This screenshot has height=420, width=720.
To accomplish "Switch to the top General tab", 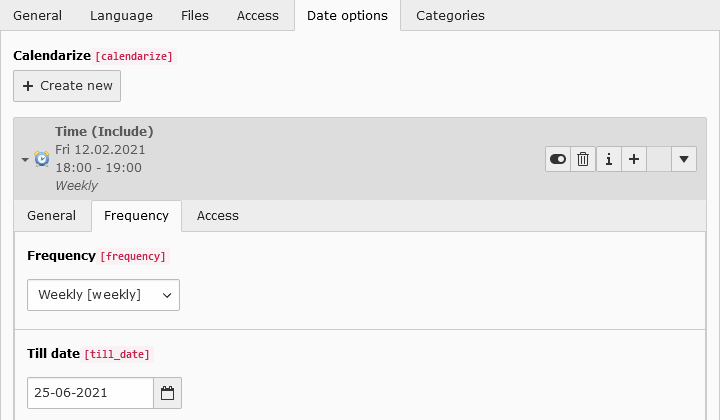I will coord(38,16).
